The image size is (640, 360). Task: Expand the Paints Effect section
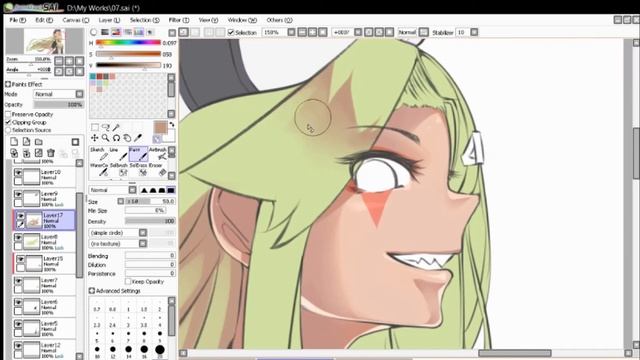pos(8,84)
